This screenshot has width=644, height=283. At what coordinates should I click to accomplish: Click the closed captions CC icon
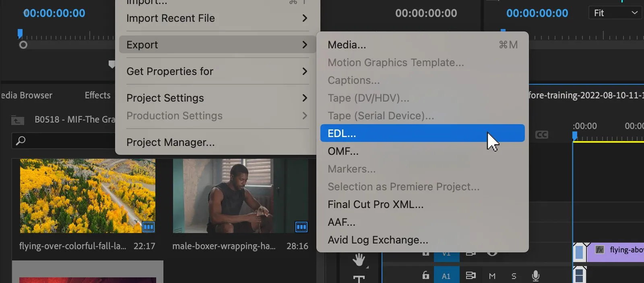click(542, 135)
